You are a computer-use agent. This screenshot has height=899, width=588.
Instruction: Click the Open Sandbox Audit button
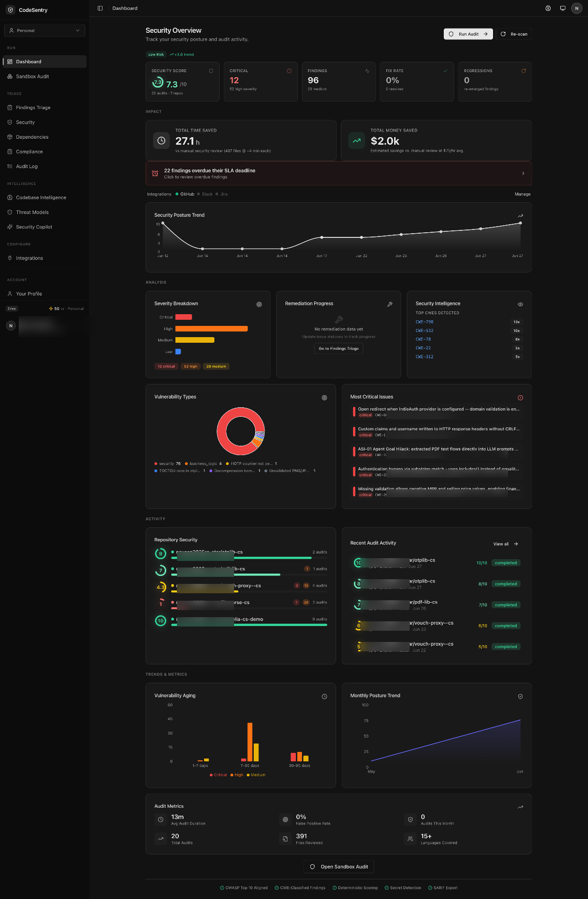(x=338, y=867)
